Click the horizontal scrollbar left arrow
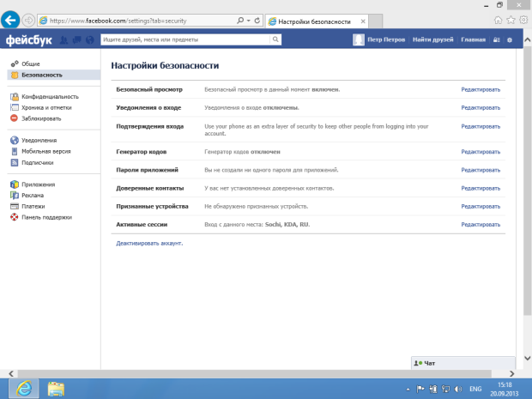 pyautogui.click(x=11, y=373)
